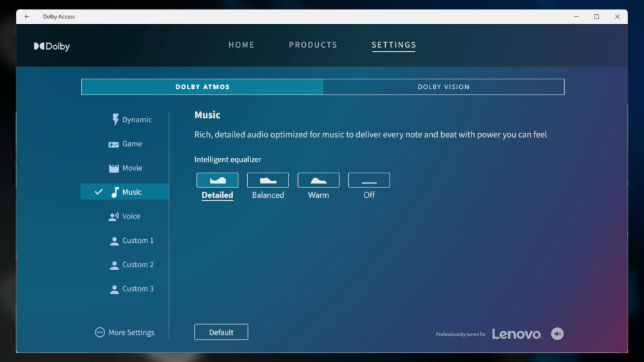Click the Default button
Image resolution: width=644 pixels, height=362 pixels.
coord(221,332)
